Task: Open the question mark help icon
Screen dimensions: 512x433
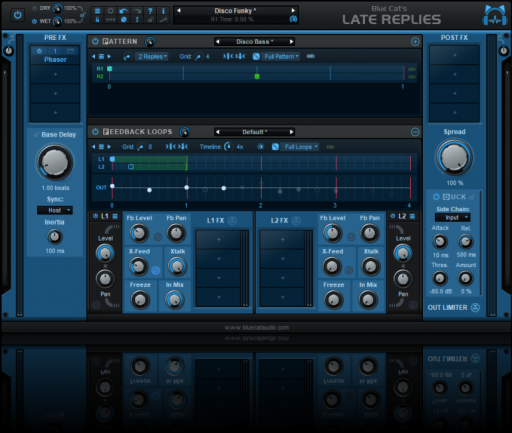Action: [x=150, y=11]
